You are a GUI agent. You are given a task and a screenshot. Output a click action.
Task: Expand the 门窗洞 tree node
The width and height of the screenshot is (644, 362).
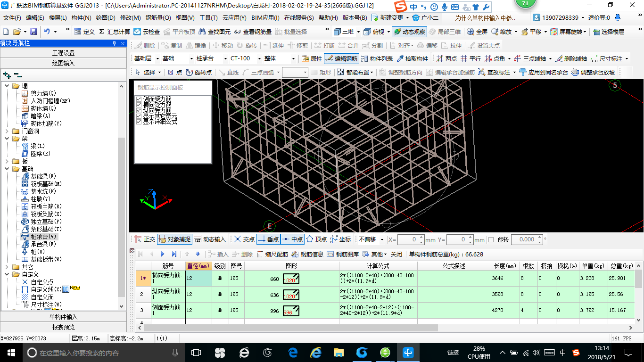(x=7, y=131)
